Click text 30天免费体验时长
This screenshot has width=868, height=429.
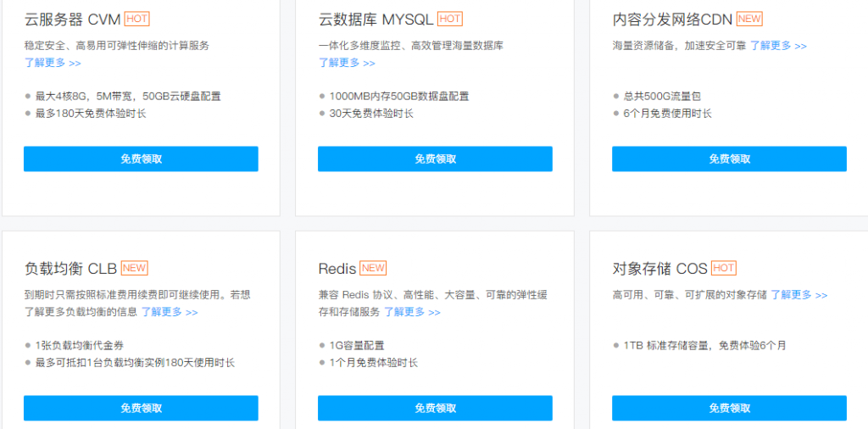click(371, 114)
